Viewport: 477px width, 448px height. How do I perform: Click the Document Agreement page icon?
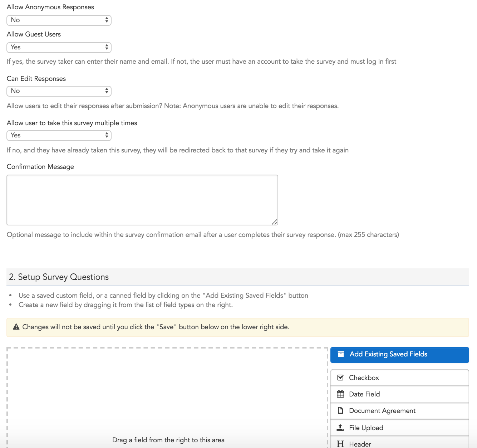pyautogui.click(x=340, y=410)
